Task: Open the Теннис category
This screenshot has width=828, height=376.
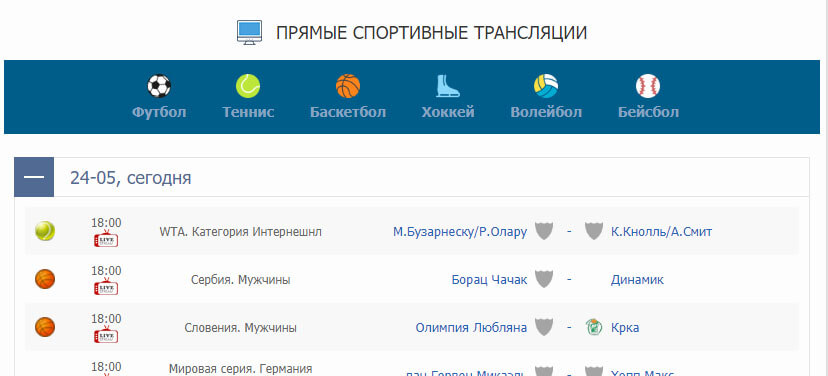Action: click(x=248, y=112)
